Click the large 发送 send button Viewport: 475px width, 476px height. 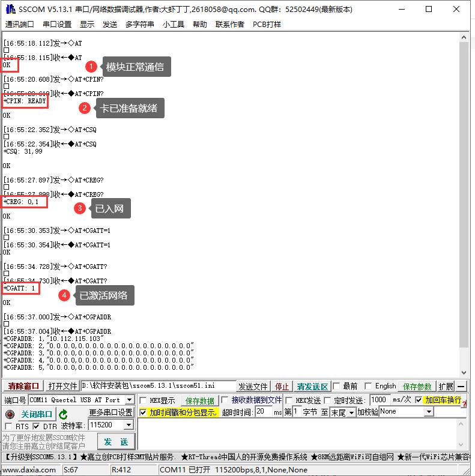tap(116, 442)
